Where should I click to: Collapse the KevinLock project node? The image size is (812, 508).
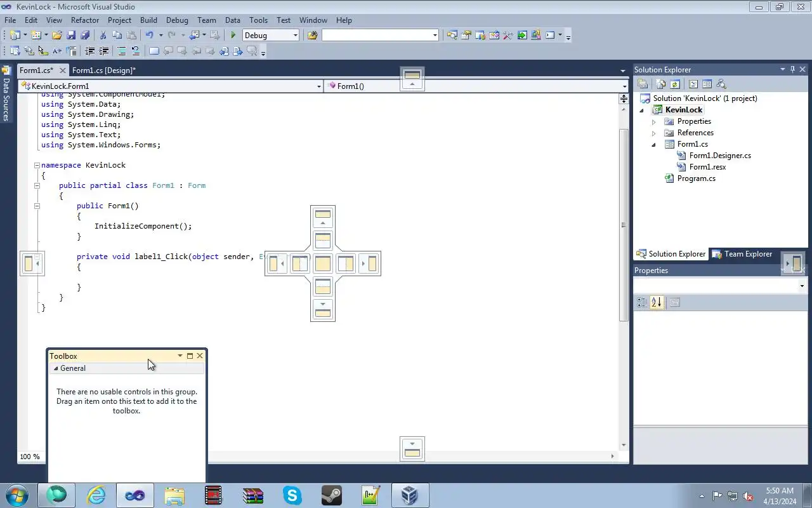[642, 110]
